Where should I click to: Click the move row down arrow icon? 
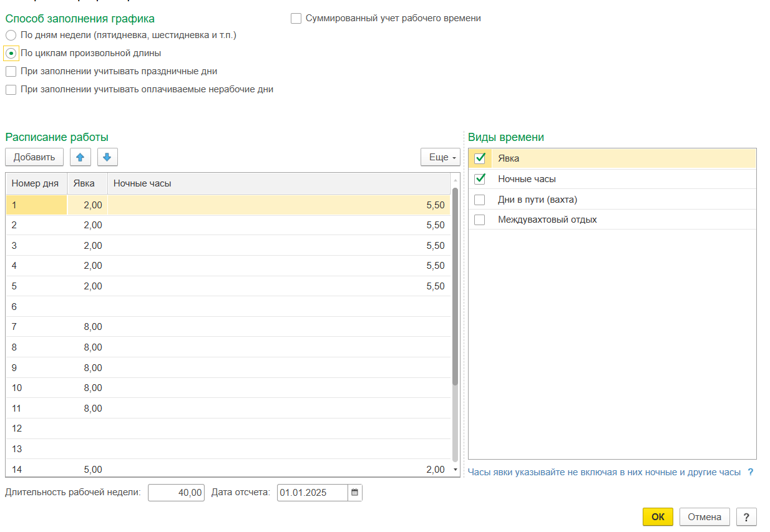tap(107, 157)
